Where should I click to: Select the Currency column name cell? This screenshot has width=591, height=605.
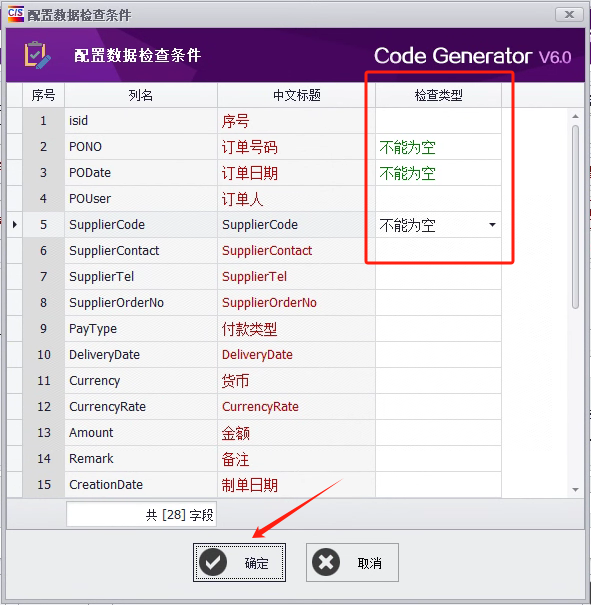[x=141, y=381]
